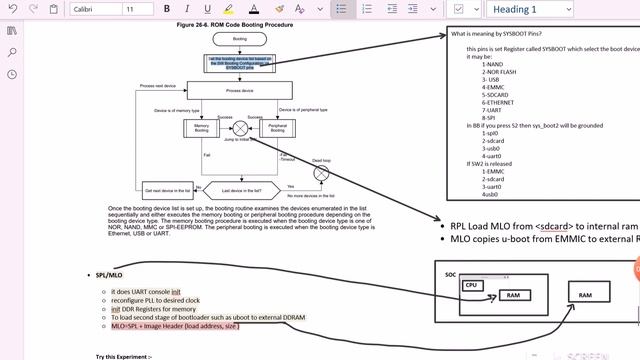The image size is (640, 360).
Task: Click the line about loading uboot to external DDRAM
Action: tap(208, 317)
